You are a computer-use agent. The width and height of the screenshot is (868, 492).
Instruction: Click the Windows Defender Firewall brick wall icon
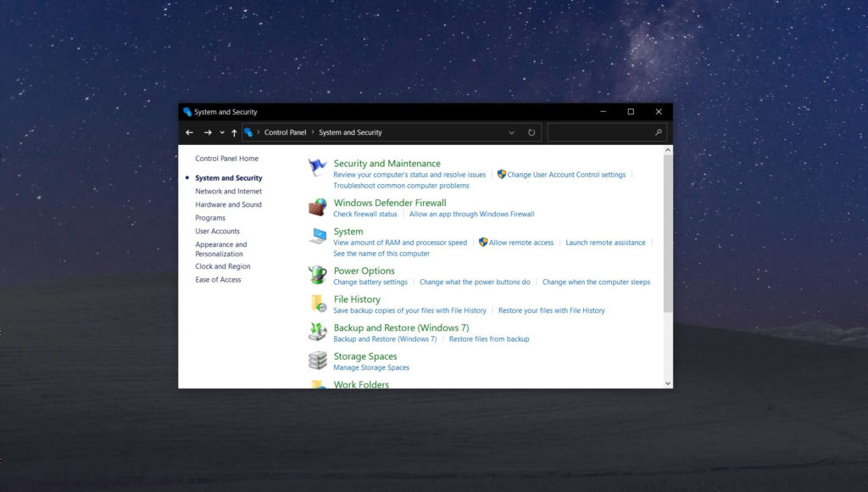point(315,207)
